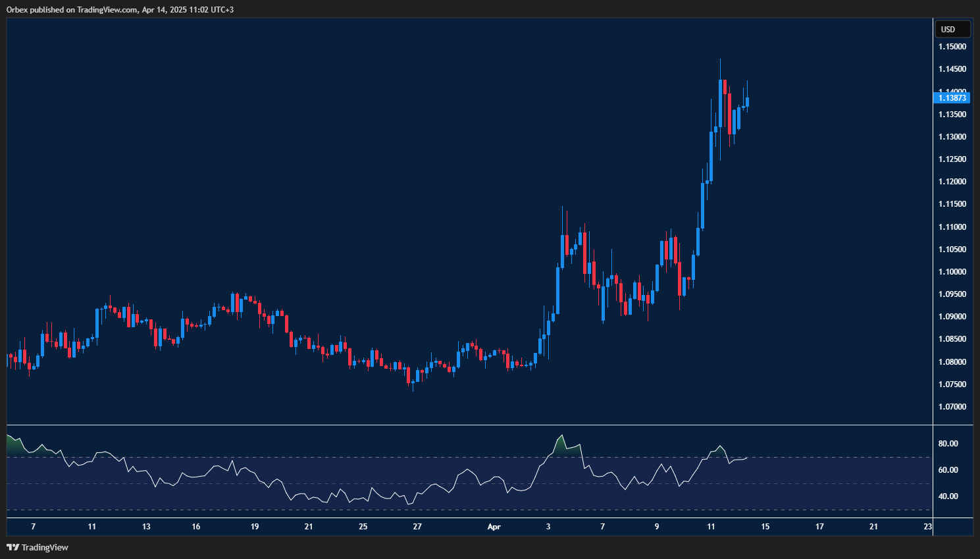Click the 23 date label on time axis

click(x=927, y=527)
